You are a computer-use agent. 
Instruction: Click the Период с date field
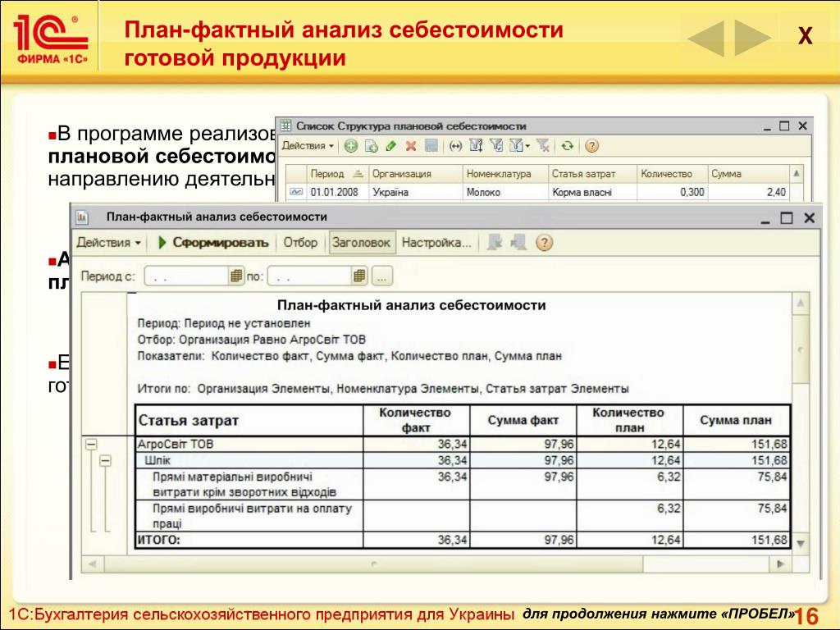tap(186, 276)
